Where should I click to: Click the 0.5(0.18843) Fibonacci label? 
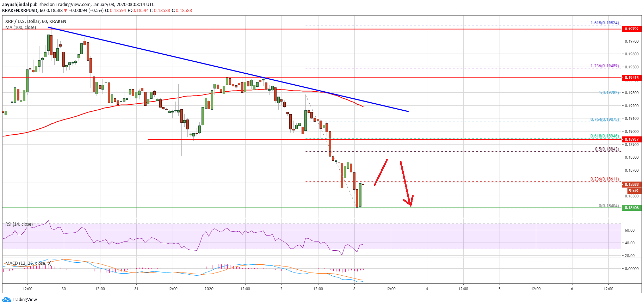[x=607, y=149]
